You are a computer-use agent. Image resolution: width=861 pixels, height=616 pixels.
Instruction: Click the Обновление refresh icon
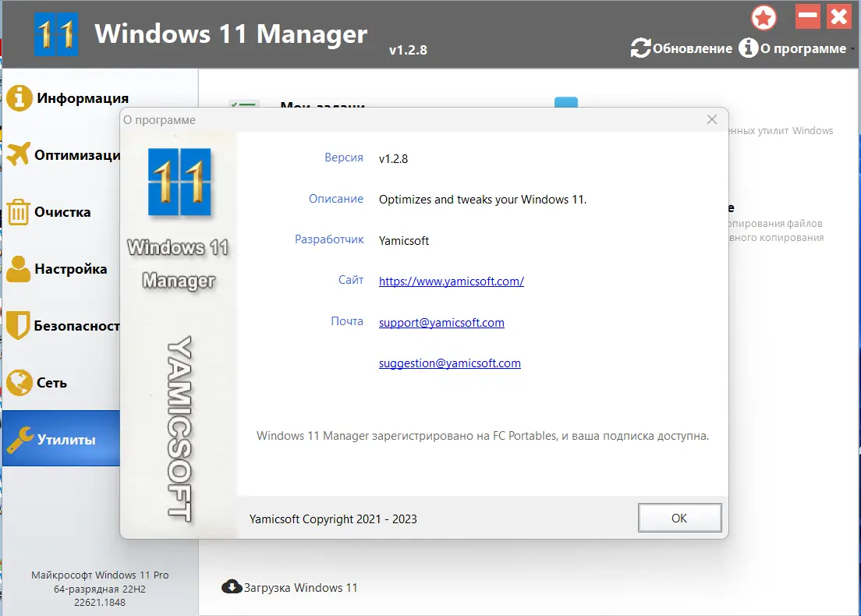(640, 48)
